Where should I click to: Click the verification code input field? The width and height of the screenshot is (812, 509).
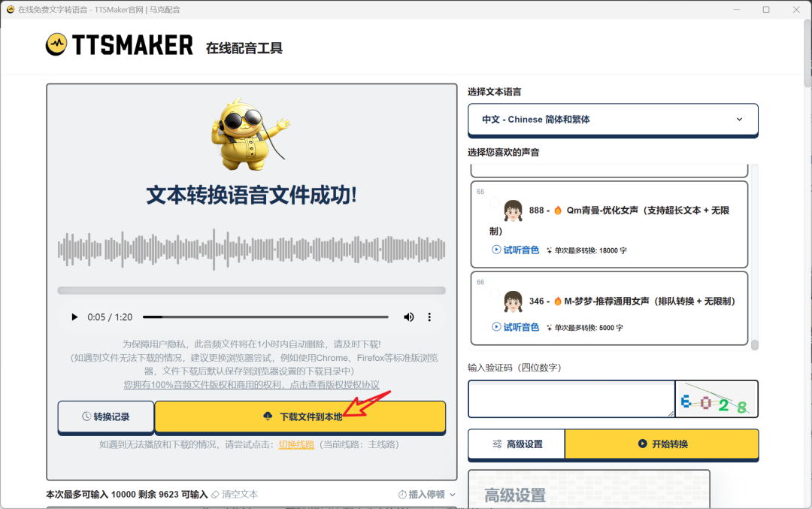[x=571, y=398]
